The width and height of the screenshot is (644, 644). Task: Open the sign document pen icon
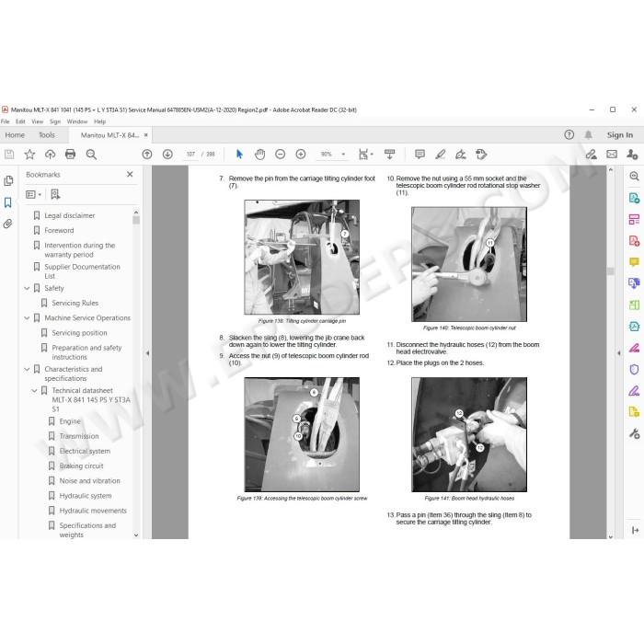[x=461, y=155]
